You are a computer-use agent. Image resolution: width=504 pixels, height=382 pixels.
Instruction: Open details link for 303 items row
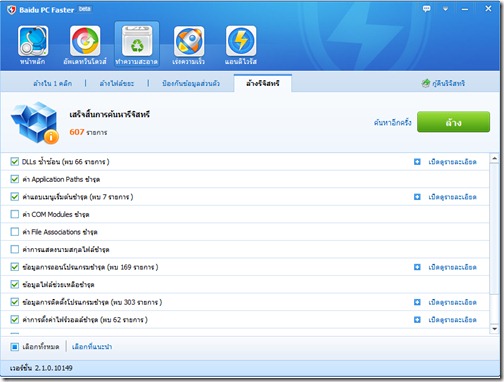click(x=452, y=302)
